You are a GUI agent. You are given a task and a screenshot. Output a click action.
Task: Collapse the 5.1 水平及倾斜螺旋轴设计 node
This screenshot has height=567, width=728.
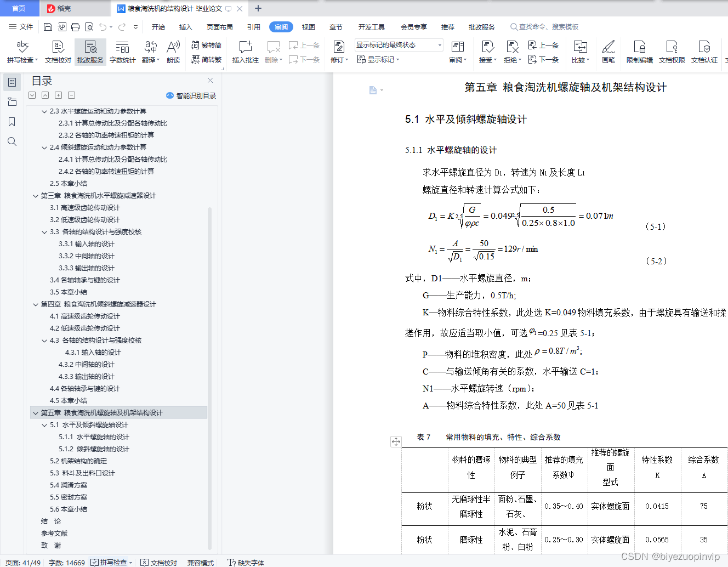[44, 425]
